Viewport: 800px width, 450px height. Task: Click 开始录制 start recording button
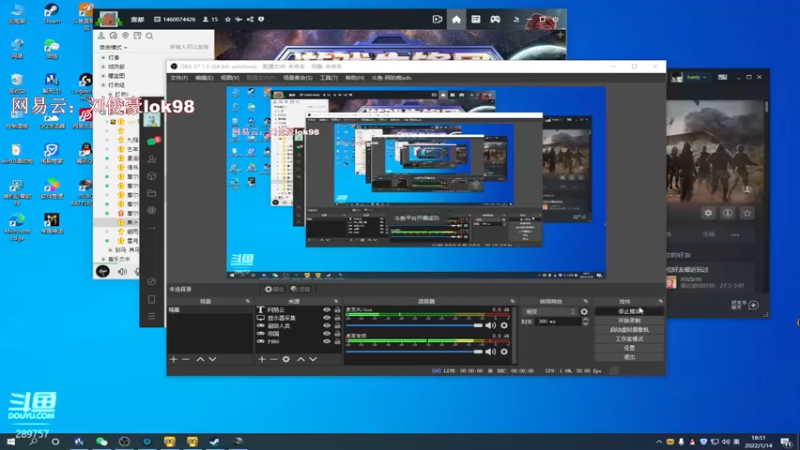click(x=630, y=320)
